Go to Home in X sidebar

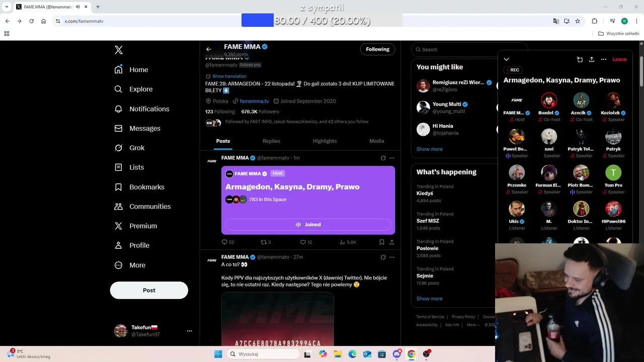pos(131,70)
